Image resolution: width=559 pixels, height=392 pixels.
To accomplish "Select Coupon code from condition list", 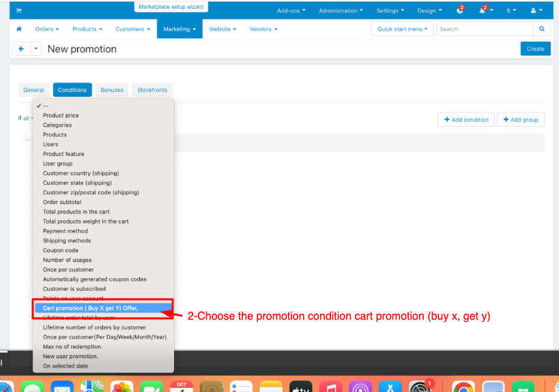I will [61, 250].
